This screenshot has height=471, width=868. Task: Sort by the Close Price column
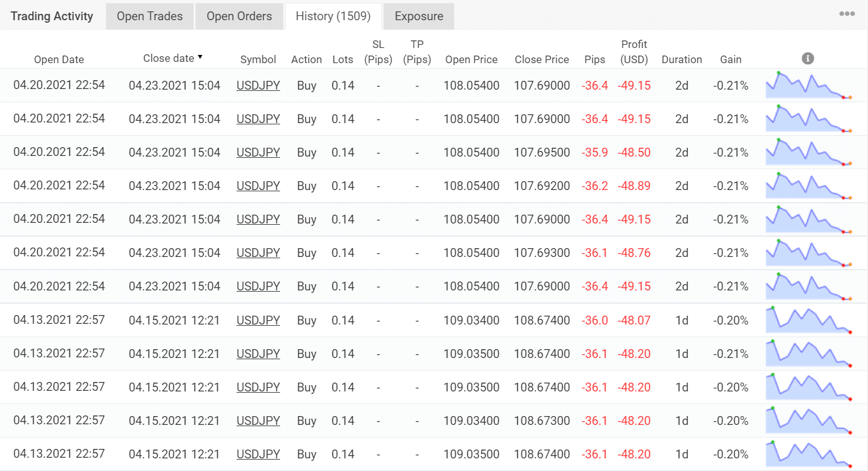point(541,59)
